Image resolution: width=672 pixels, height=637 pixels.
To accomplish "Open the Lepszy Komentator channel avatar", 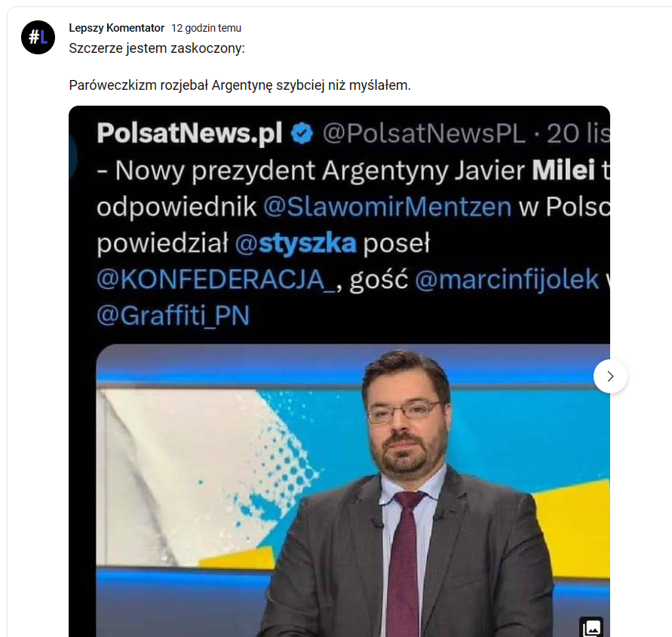I will (38, 37).
